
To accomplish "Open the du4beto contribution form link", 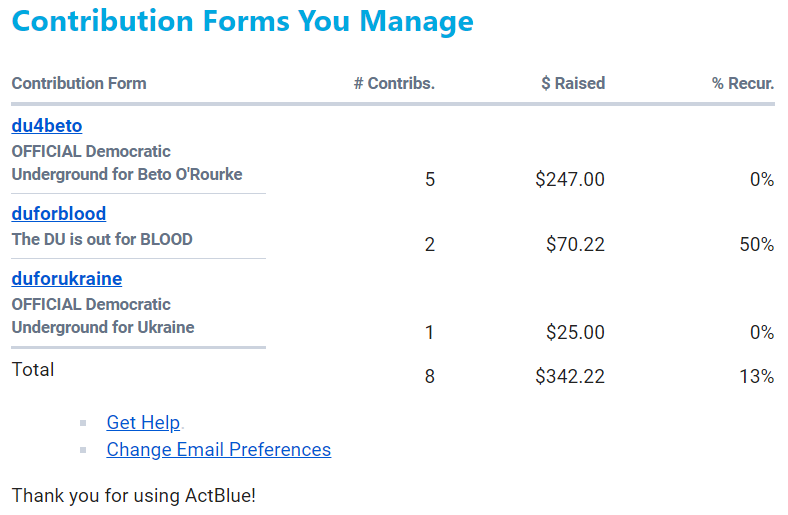I will [47, 126].
